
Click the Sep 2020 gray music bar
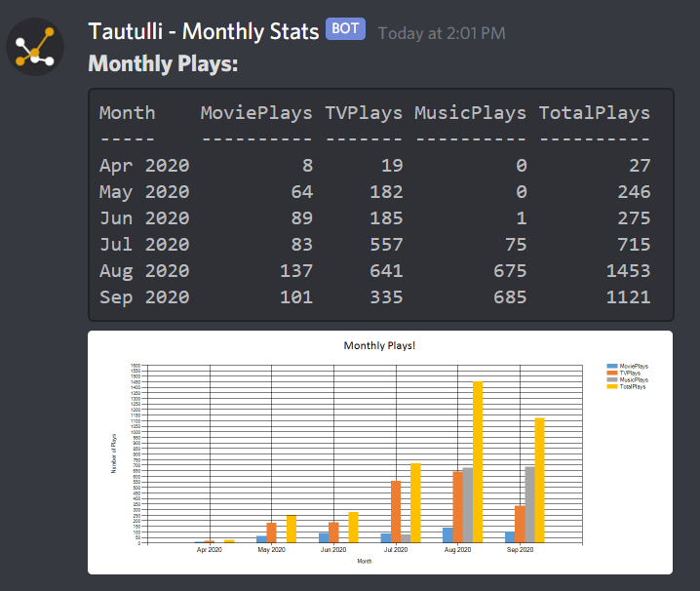(x=529, y=505)
